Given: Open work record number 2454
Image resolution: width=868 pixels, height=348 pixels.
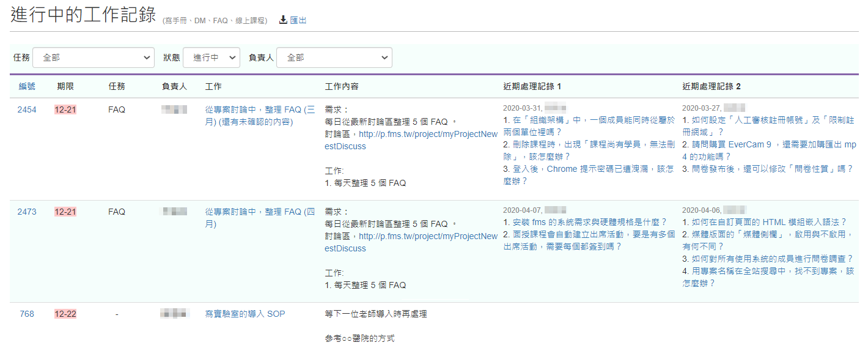Looking at the screenshot, I should coord(27,110).
